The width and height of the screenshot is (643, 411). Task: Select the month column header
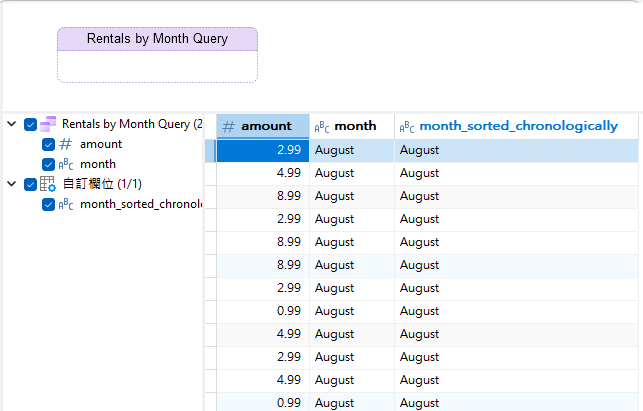[x=352, y=126]
